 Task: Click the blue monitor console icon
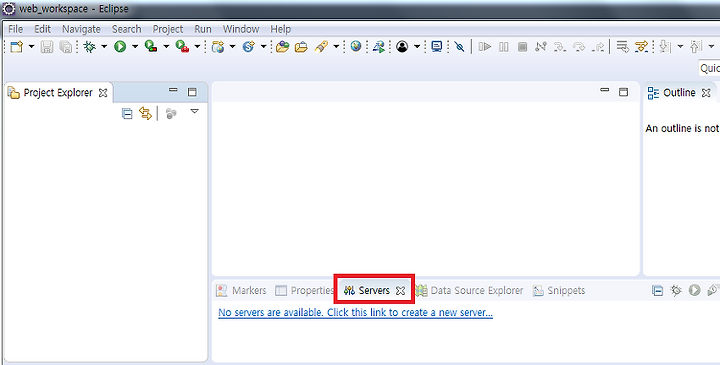coord(437,46)
